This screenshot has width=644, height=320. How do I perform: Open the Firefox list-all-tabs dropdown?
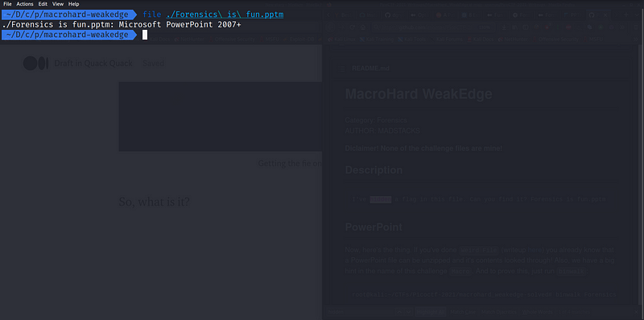637,15
